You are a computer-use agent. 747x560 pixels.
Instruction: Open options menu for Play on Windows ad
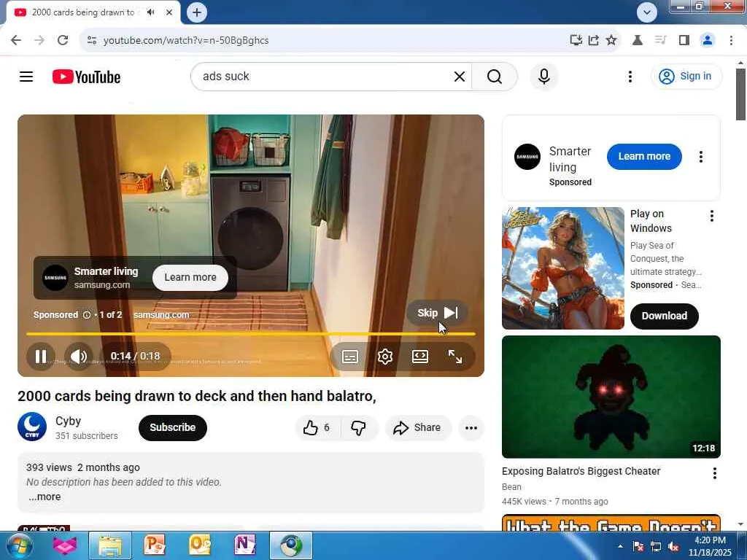tap(712, 216)
